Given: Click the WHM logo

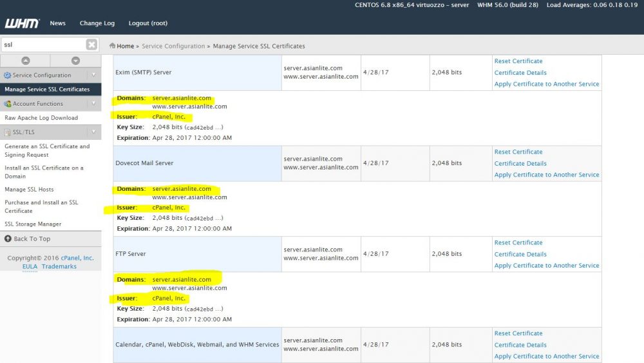Looking at the screenshot, I should 22,23.
